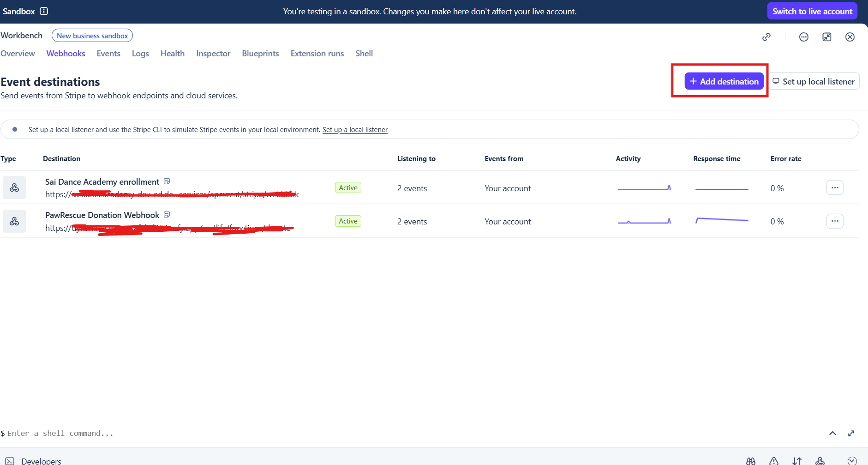Open the Health tab
The width and height of the screenshot is (868, 465).
click(173, 54)
